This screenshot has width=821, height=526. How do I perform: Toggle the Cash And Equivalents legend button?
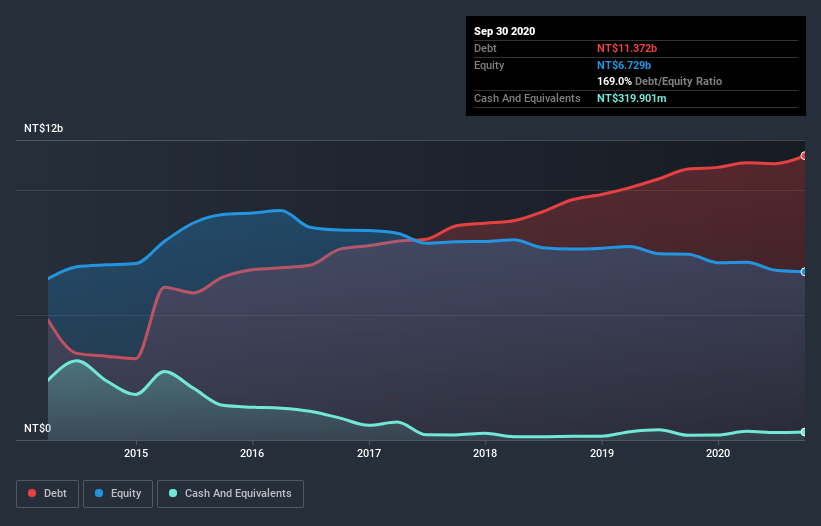coord(230,494)
